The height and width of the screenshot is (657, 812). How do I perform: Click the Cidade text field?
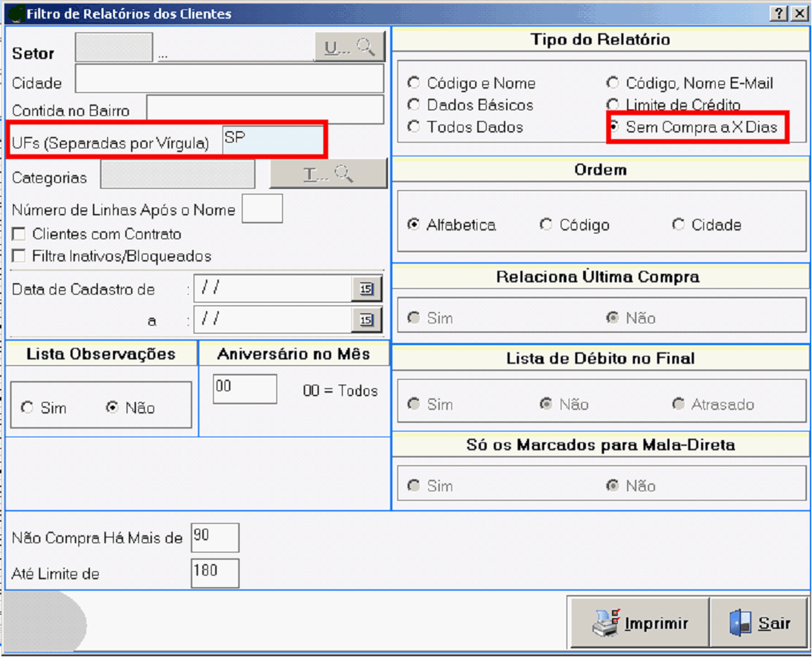[229, 79]
